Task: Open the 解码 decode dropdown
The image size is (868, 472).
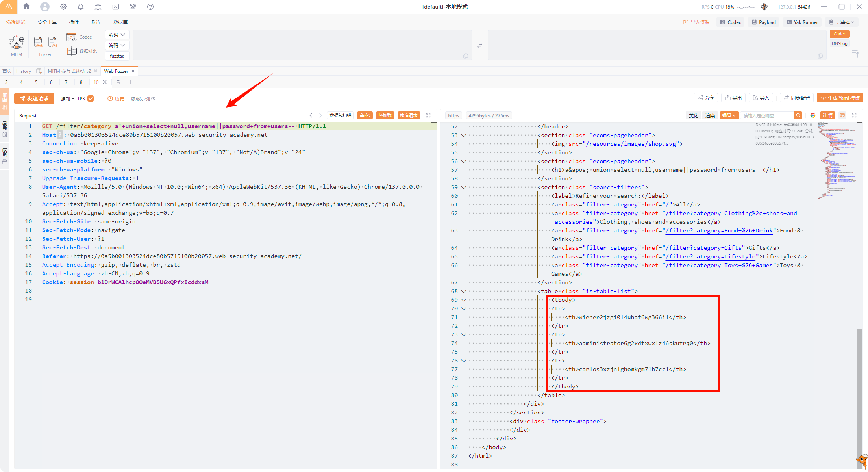Action: [x=117, y=35]
